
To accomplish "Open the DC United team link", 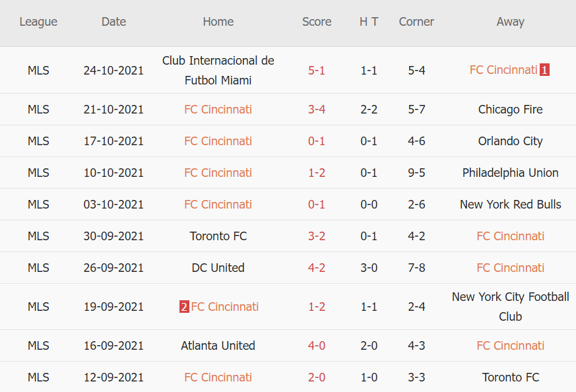I will pos(218,268).
